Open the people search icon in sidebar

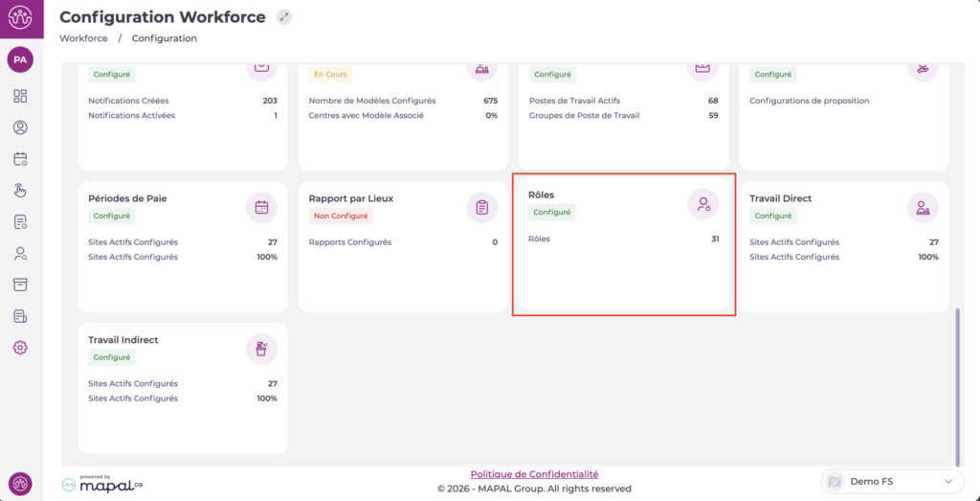click(20, 253)
